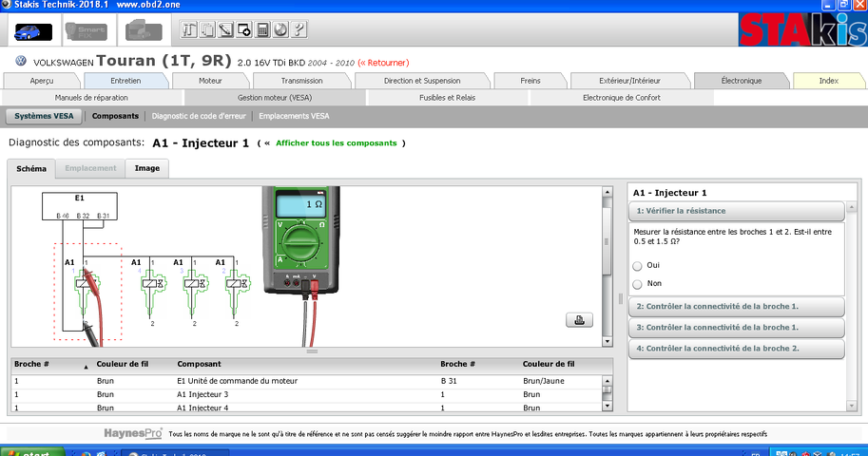Click the printer icon in the schema panel
This screenshot has width=868, height=456.
tap(579, 320)
